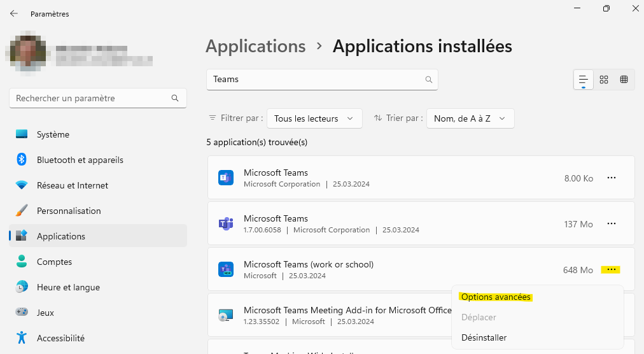Click the Comptes person icon
The height and width of the screenshot is (354, 644).
[x=22, y=261]
